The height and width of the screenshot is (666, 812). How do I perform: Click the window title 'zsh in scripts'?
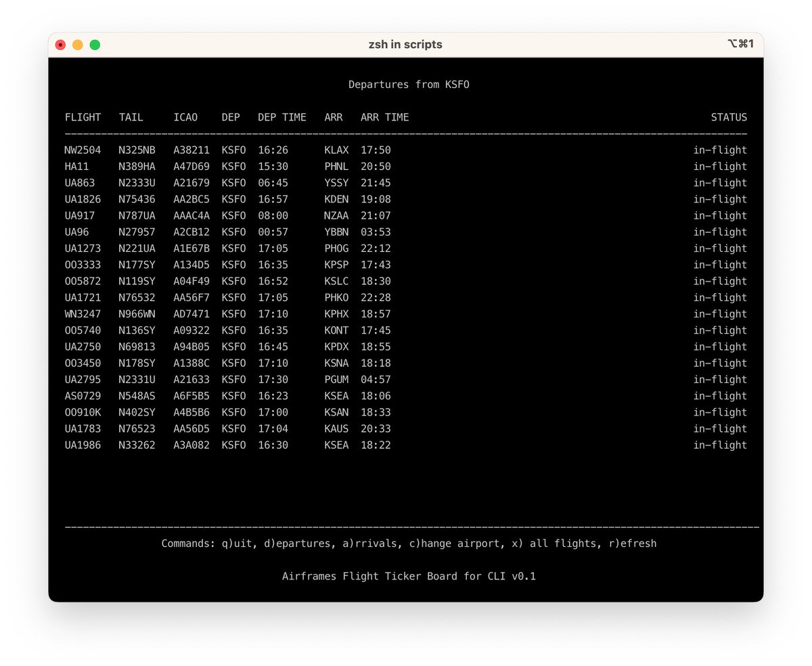(x=406, y=45)
